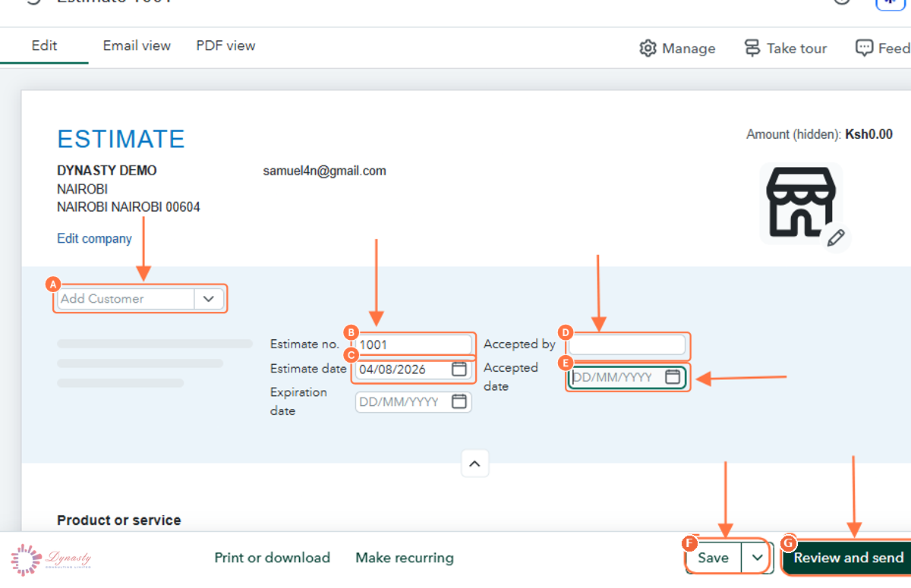This screenshot has height=588, width=911.
Task: Click the Estimate date field
Action: [414, 369]
